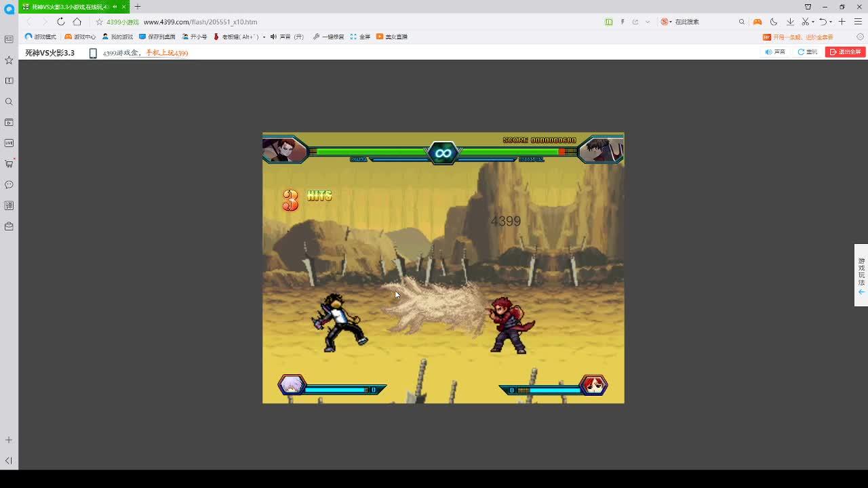Toggle 声音（开）sound in bookmarks bar
This screenshot has height=488, width=868.
pos(287,37)
